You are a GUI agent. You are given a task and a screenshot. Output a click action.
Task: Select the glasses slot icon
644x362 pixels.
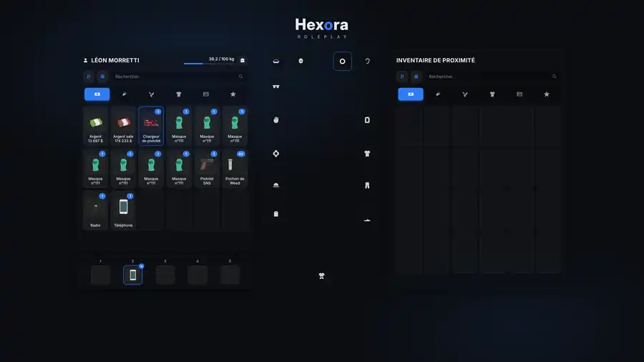(276, 87)
